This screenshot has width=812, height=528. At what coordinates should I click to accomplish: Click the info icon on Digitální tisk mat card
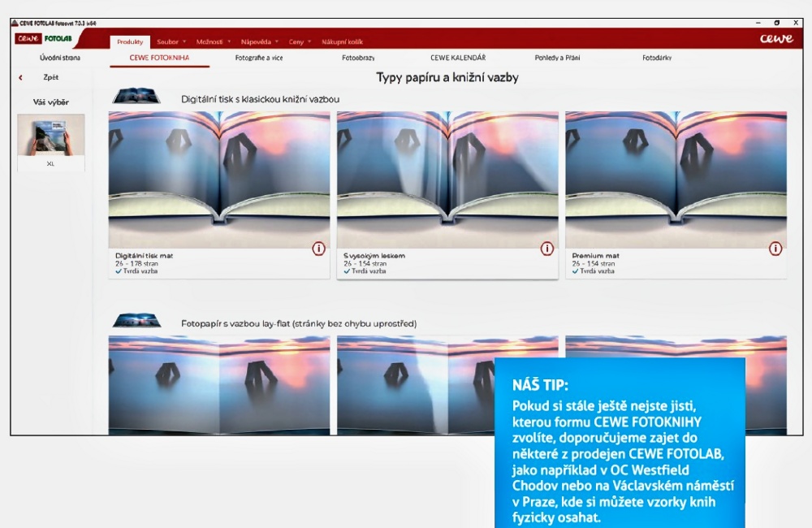[x=318, y=249]
